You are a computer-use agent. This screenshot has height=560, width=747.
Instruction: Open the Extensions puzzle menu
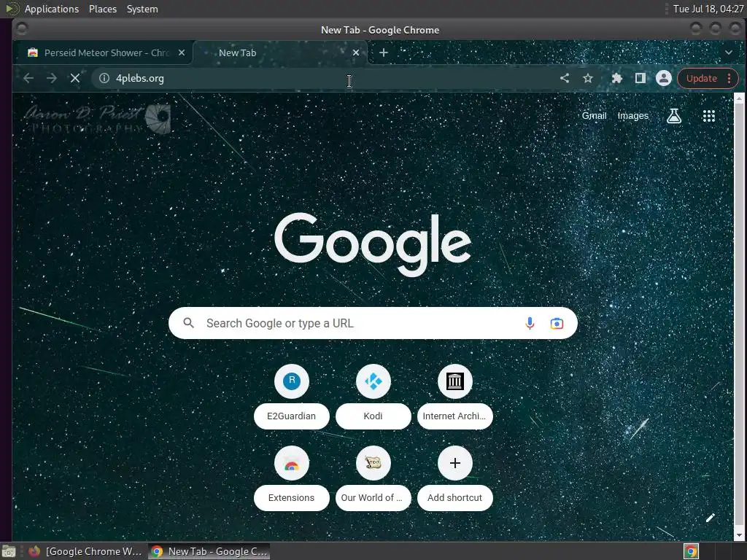click(x=616, y=78)
